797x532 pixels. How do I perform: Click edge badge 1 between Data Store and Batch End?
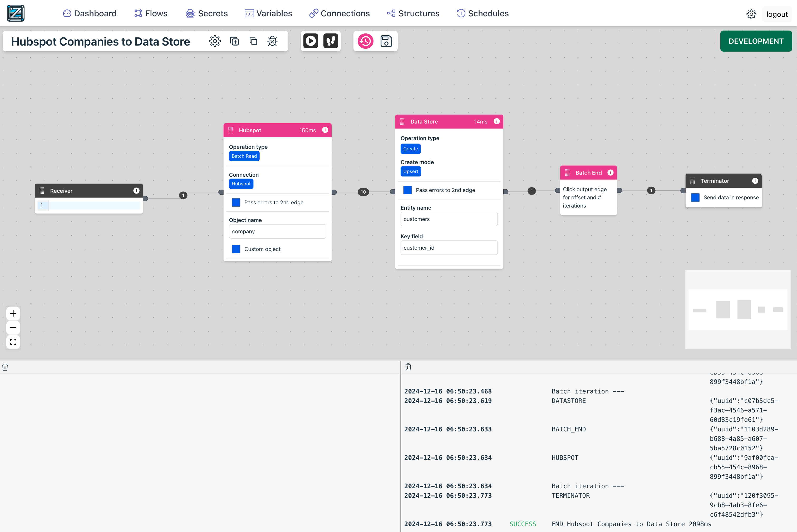coord(532,191)
